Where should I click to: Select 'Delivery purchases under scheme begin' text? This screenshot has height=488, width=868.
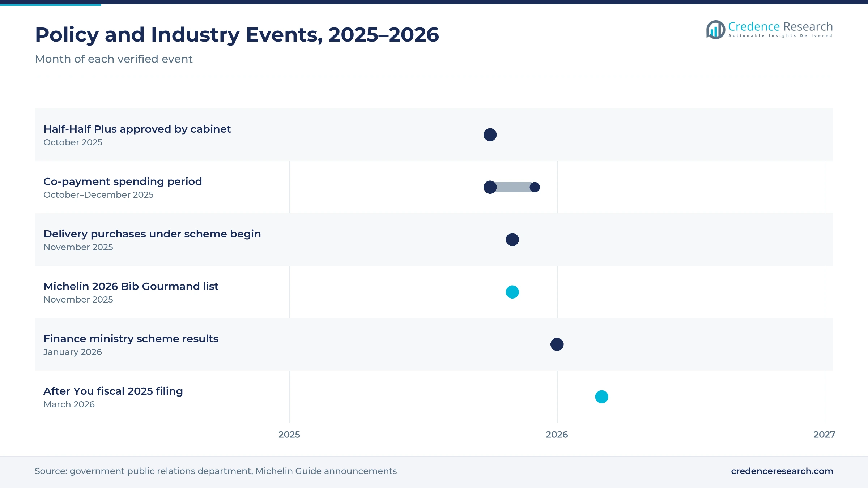pyautogui.click(x=152, y=234)
